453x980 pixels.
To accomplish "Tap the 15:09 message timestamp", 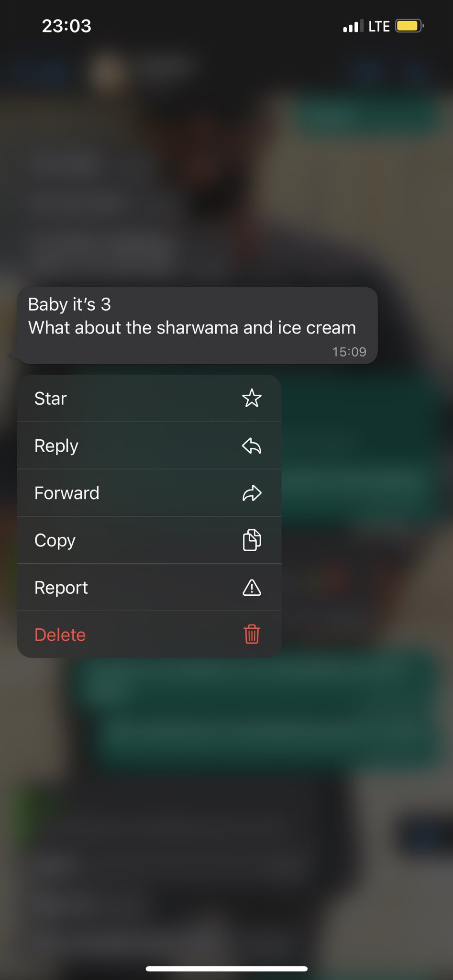I will 349,352.
